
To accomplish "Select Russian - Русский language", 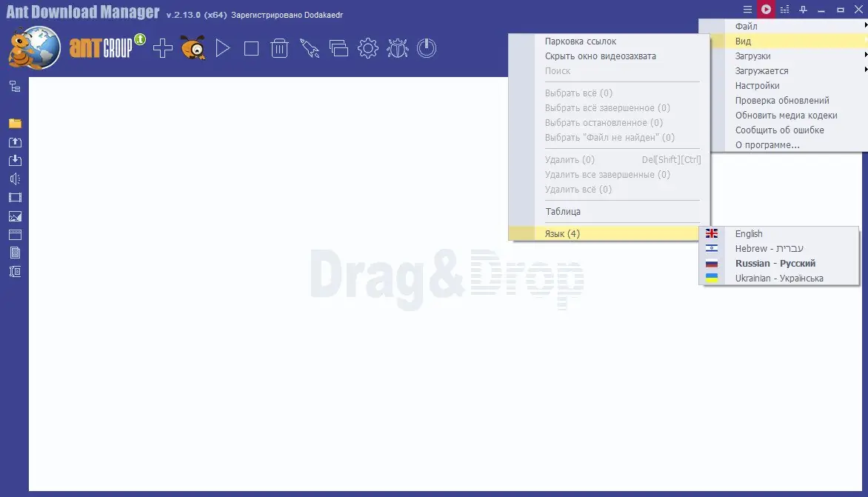I will click(x=779, y=264).
